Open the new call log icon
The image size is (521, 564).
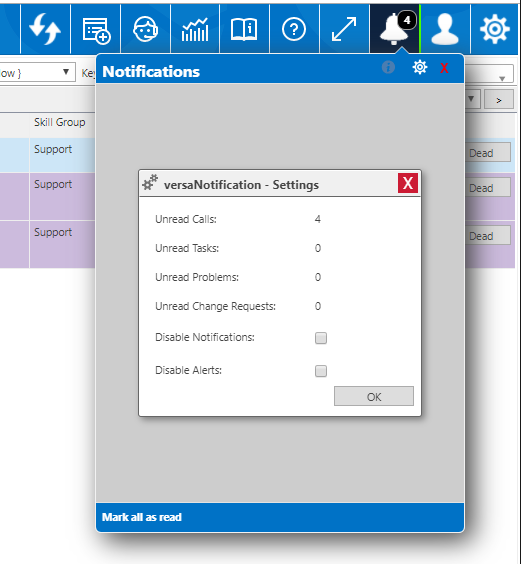coord(96,30)
